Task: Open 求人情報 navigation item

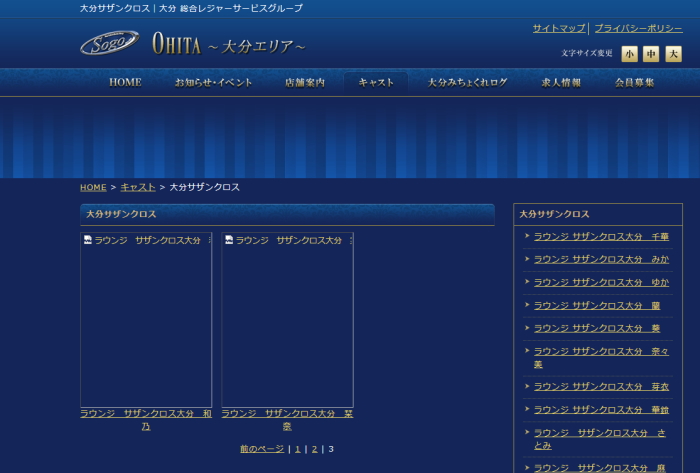Action: point(560,82)
